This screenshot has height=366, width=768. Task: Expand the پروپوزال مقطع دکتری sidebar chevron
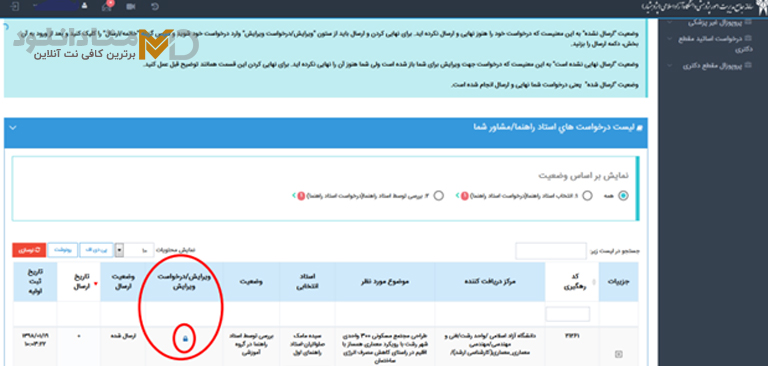coord(671,65)
